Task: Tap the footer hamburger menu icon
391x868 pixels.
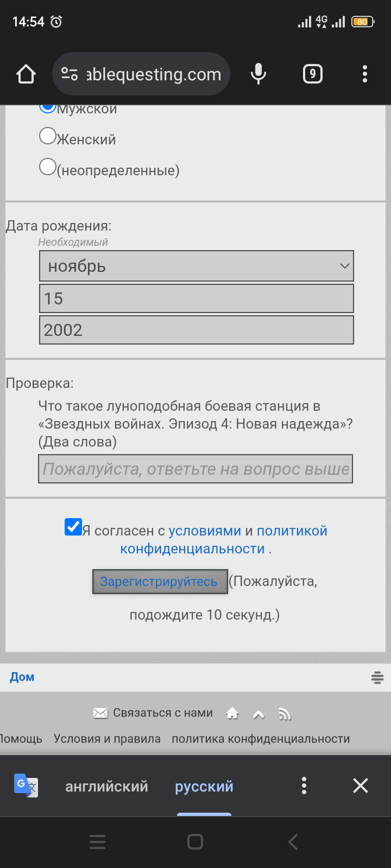Action: pyautogui.click(x=377, y=677)
